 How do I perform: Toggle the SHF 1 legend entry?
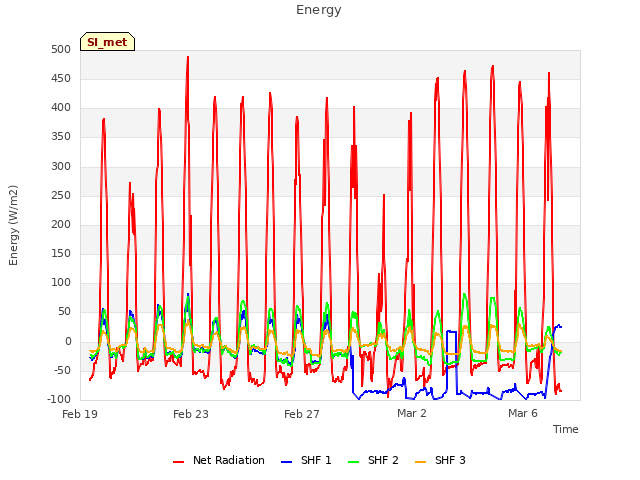306,460
